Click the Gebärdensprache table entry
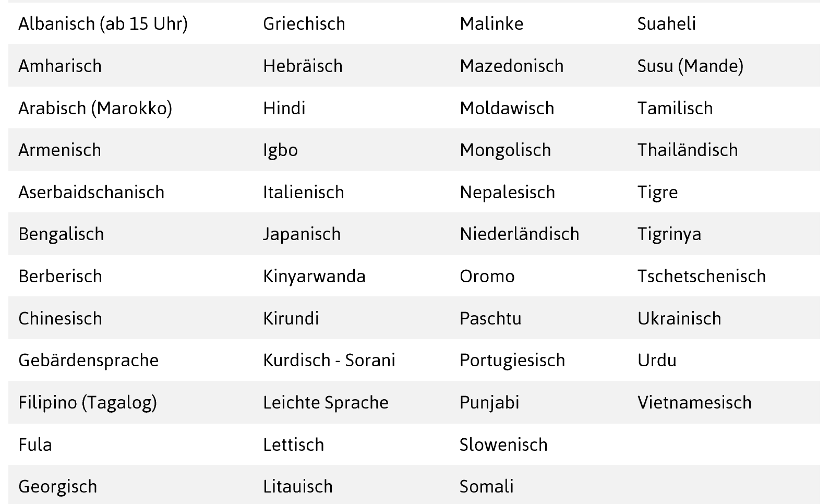 (88, 361)
